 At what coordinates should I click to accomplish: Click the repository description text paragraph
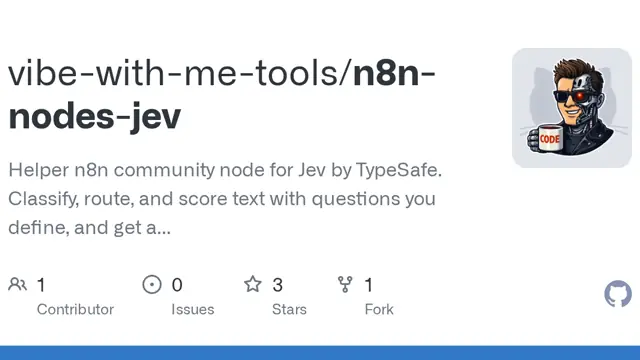(x=225, y=199)
